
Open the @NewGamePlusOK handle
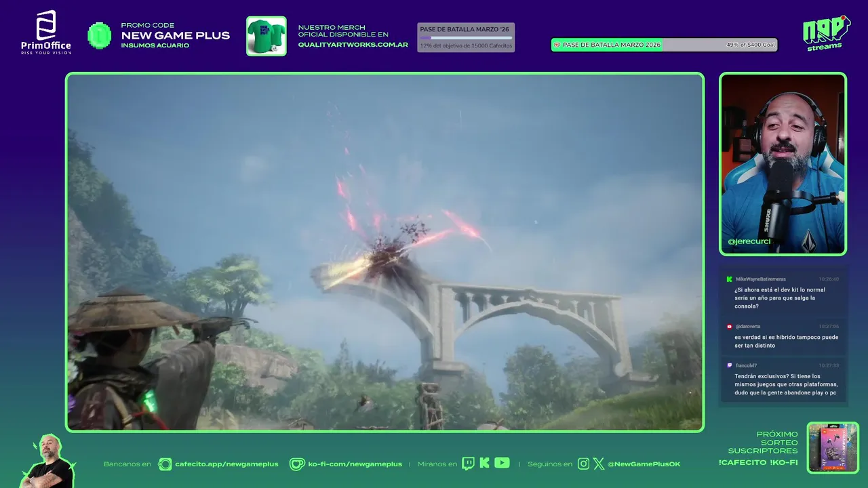(x=644, y=464)
